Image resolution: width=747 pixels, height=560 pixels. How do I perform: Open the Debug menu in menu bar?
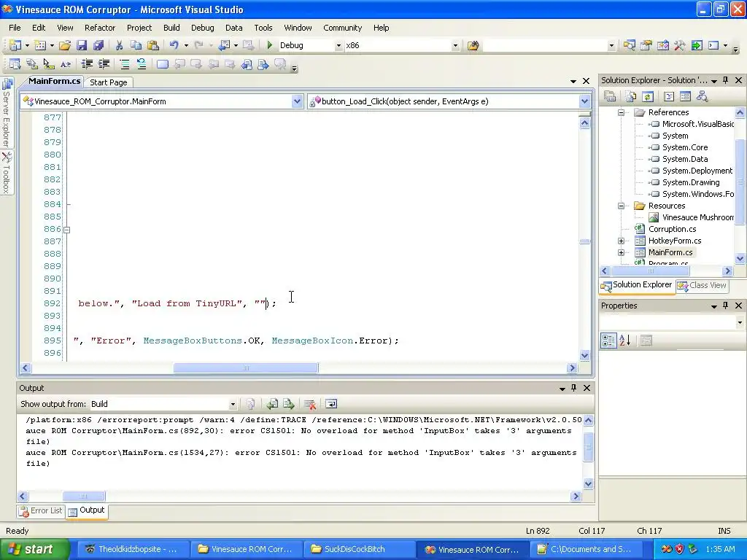click(x=203, y=28)
